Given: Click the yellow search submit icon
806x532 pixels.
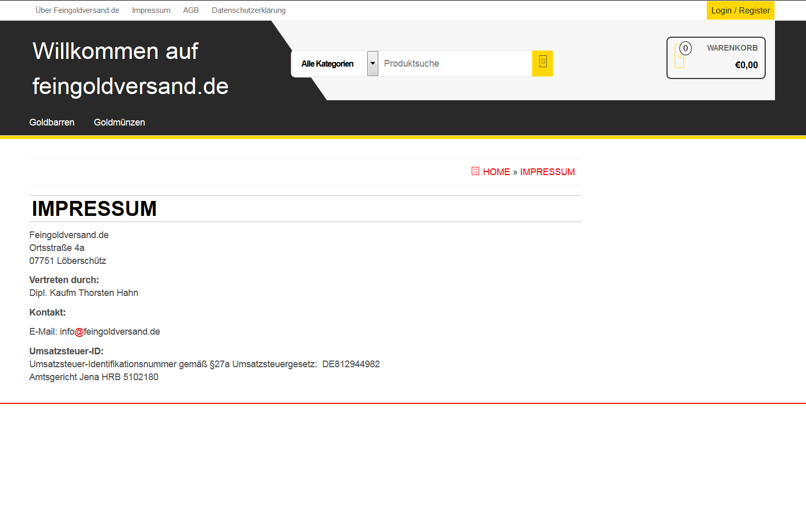Looking at the screenshot, I should coord(542,64).
